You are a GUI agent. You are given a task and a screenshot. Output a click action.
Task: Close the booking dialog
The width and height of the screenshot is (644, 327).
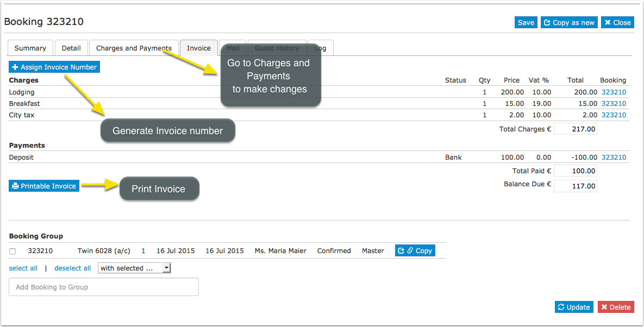click(x=618, y=23)
